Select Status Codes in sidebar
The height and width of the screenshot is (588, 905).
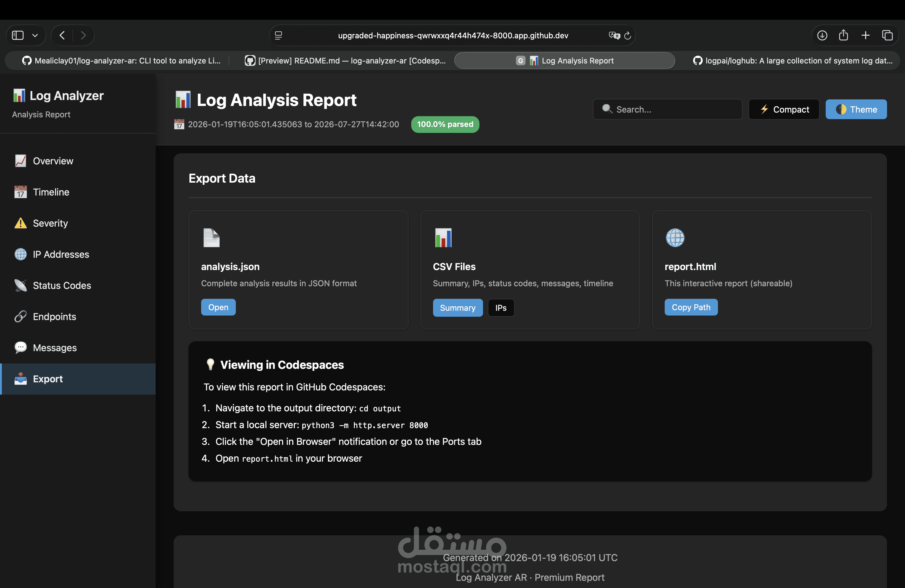[62, 286]
